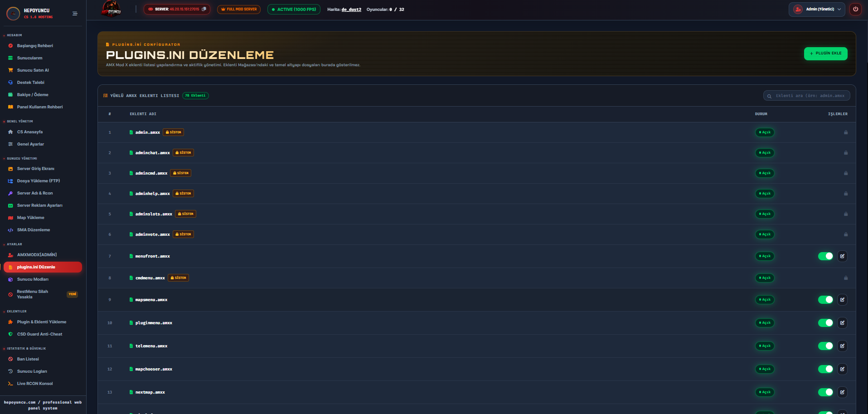Turn off the nextmap.amxx toggle

(x=825, y=392)
